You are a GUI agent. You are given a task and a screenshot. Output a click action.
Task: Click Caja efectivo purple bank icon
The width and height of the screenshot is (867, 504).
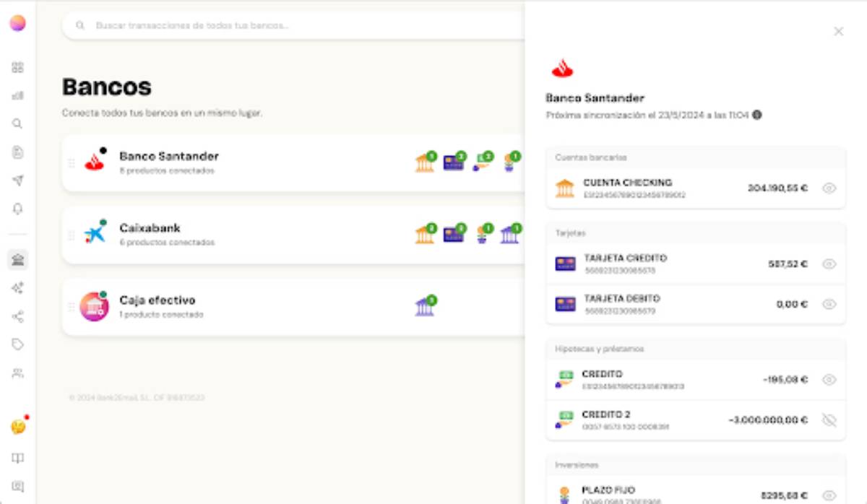click(425, 306)
